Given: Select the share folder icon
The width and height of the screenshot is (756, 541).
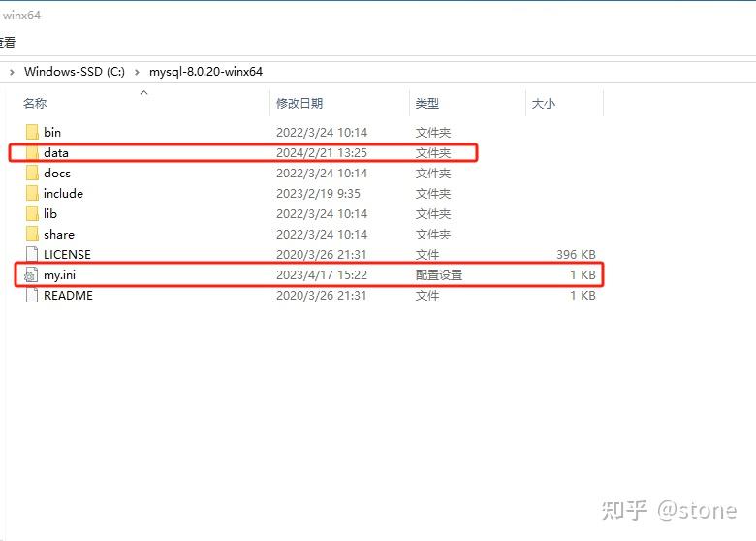Looking at the screenshot, I should (32, 235).
